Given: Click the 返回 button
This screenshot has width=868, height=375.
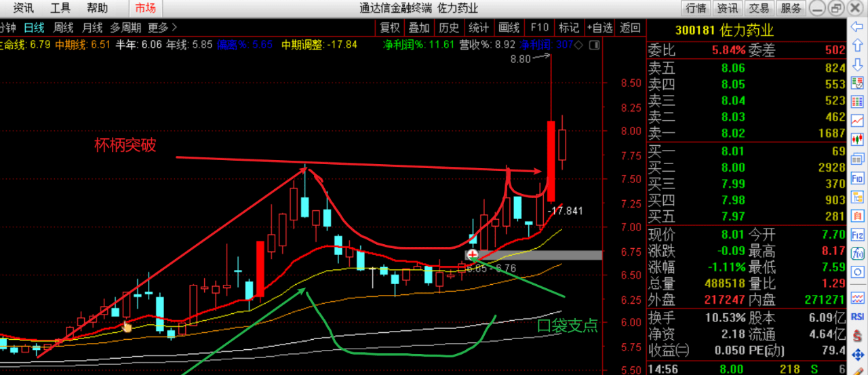Looking at the screenshot, I should pyautogui.click(x=630, y=27).
